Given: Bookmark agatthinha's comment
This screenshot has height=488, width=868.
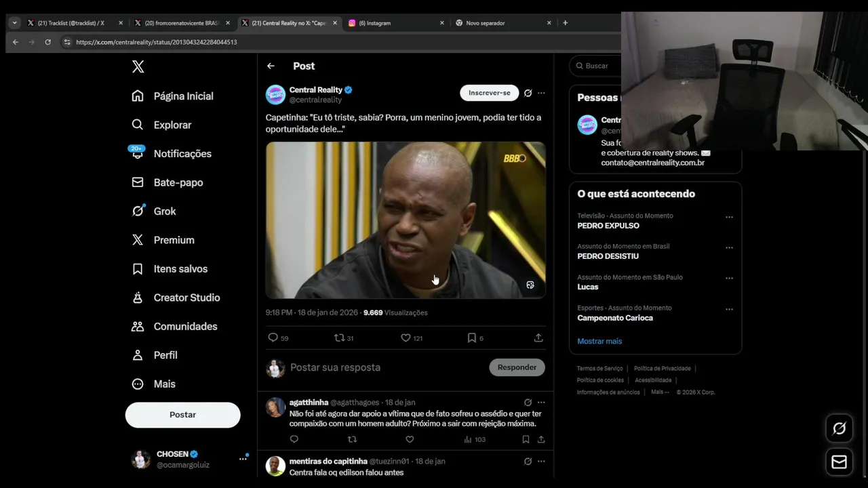Looking at the screenshot, I should [x=526, y=439].
